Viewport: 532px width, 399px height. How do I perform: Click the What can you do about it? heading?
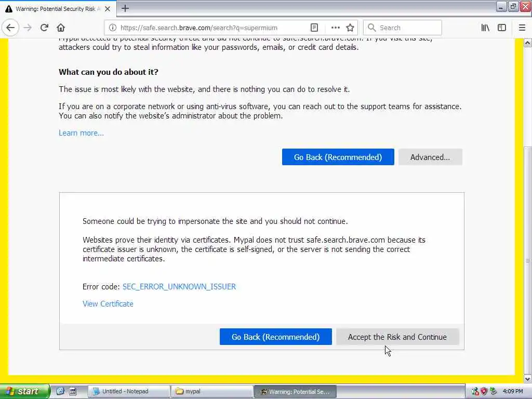point(109,72)
